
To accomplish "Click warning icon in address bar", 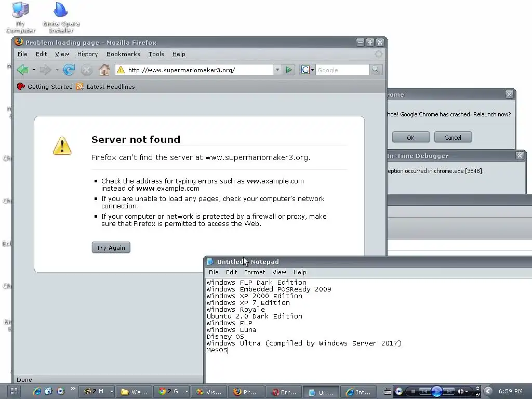I will click(x=121, y=70).
